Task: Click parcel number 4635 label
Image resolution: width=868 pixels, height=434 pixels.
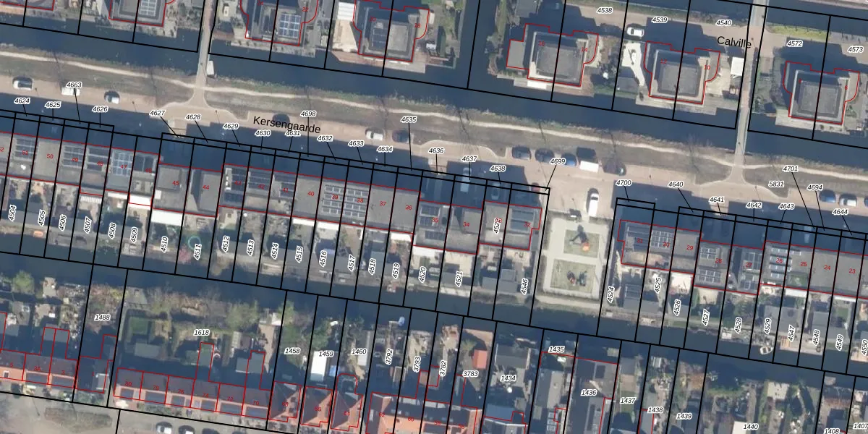Action: coord(409,120)
